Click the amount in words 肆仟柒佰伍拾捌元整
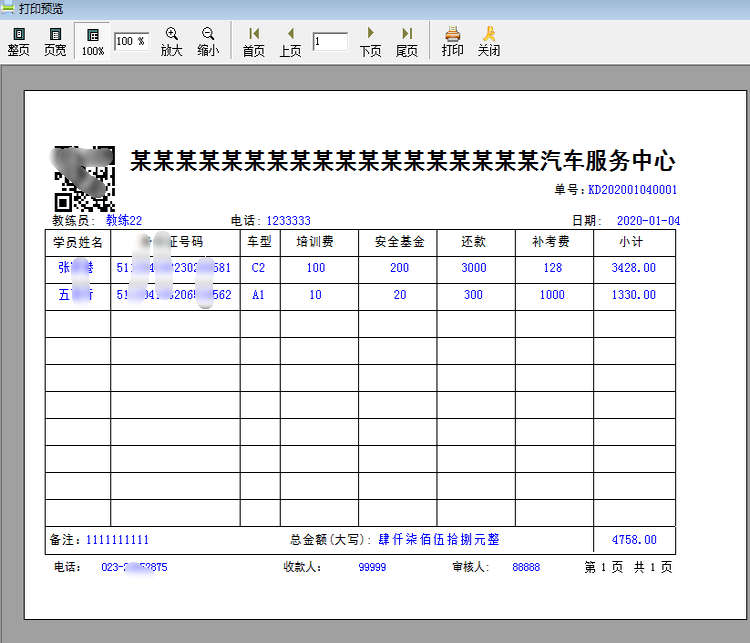 pyautogui.click(x=439, y=540)
